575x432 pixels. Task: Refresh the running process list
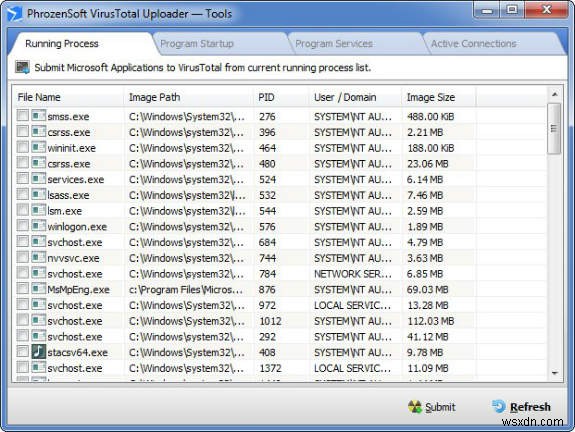tap(521, 407)
